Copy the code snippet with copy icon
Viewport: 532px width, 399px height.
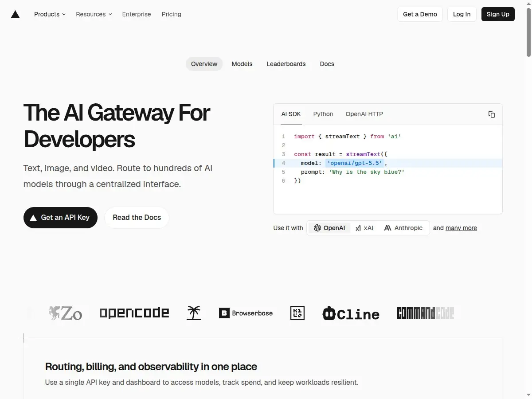(492, 114)
